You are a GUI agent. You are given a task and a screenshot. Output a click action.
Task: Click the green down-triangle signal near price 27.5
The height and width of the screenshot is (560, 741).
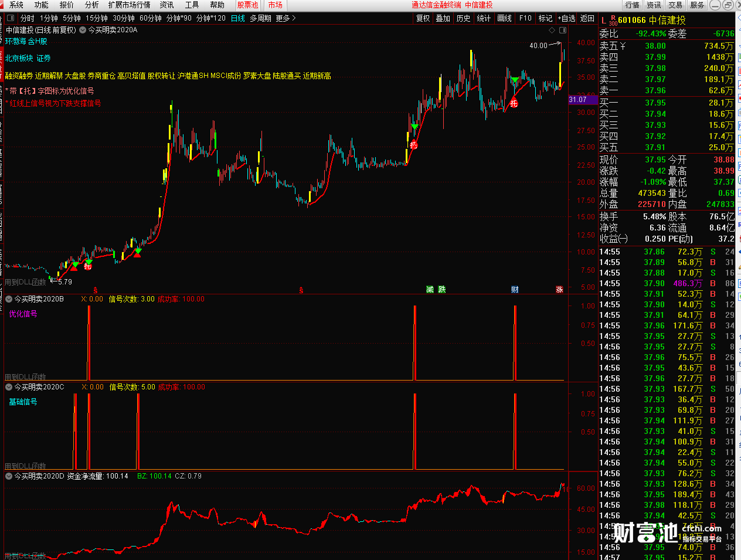click(x=415, y=127)
